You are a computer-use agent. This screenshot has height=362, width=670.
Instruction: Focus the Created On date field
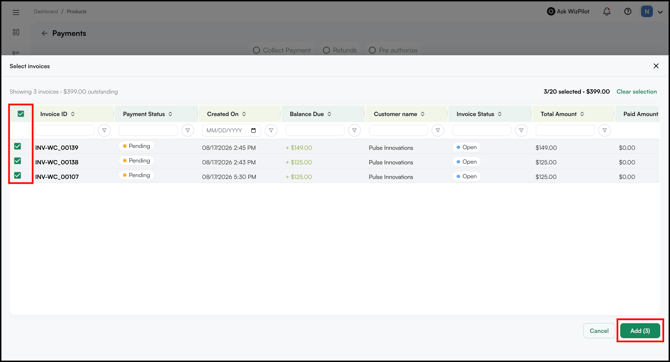[x=231, y=130]
